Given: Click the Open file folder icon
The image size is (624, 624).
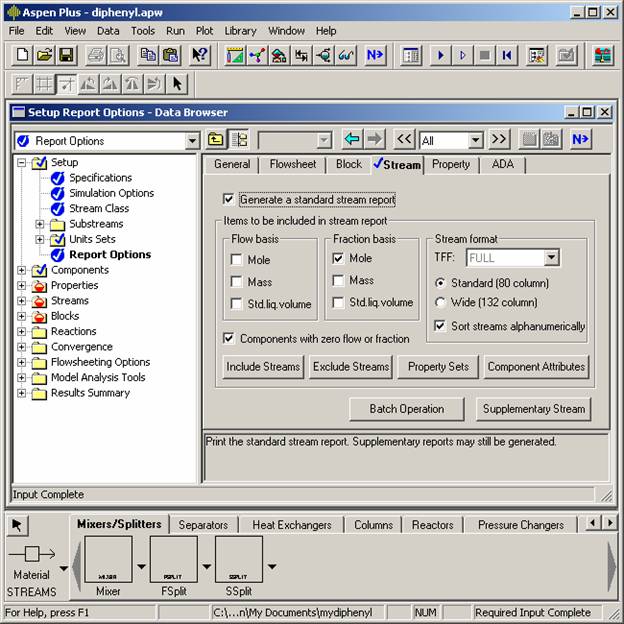Looking at the screenshot, I should click(x=44, y=55).
